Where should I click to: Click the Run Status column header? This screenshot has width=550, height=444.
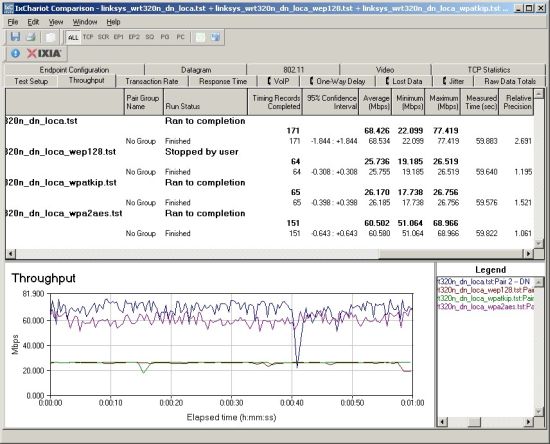(x=206, y=102)
